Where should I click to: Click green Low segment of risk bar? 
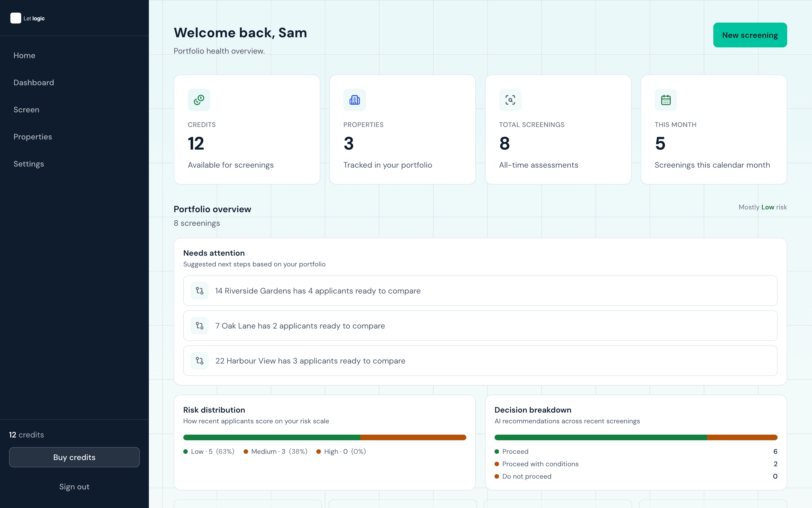[x=272, y=437]
